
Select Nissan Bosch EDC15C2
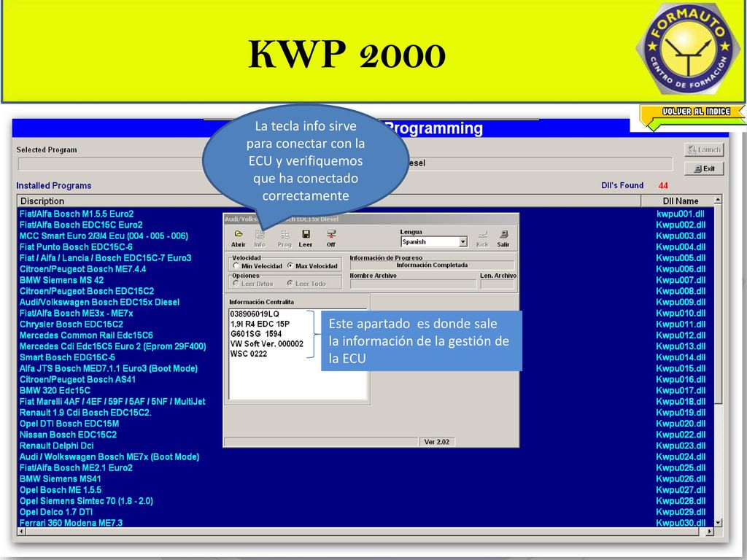(x=68, y=435)
